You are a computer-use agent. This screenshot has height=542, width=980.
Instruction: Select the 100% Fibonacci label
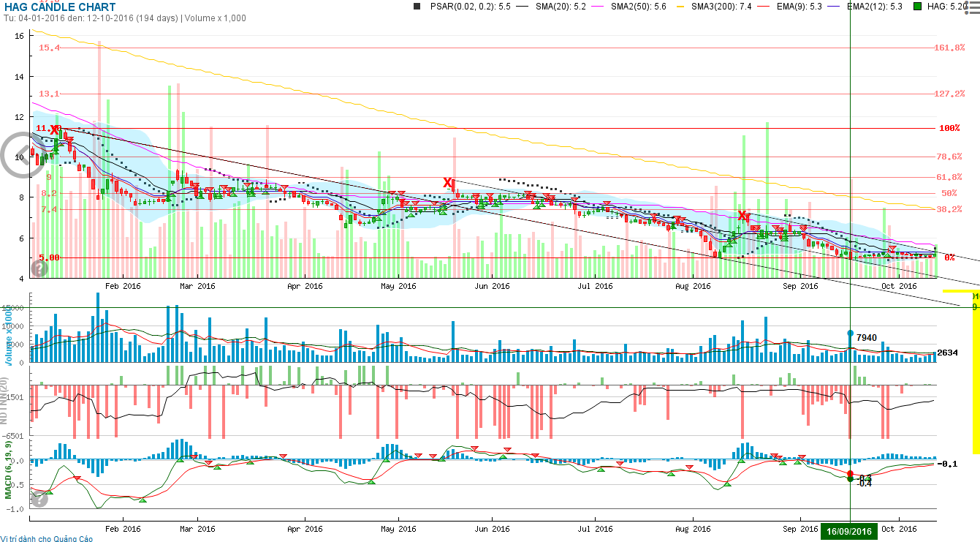(x=949, y=128)
